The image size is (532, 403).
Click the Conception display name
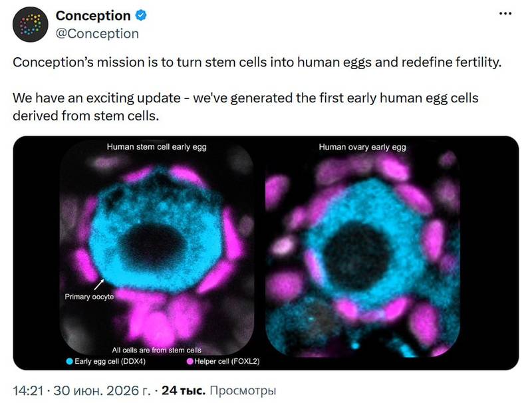[93, 15]
